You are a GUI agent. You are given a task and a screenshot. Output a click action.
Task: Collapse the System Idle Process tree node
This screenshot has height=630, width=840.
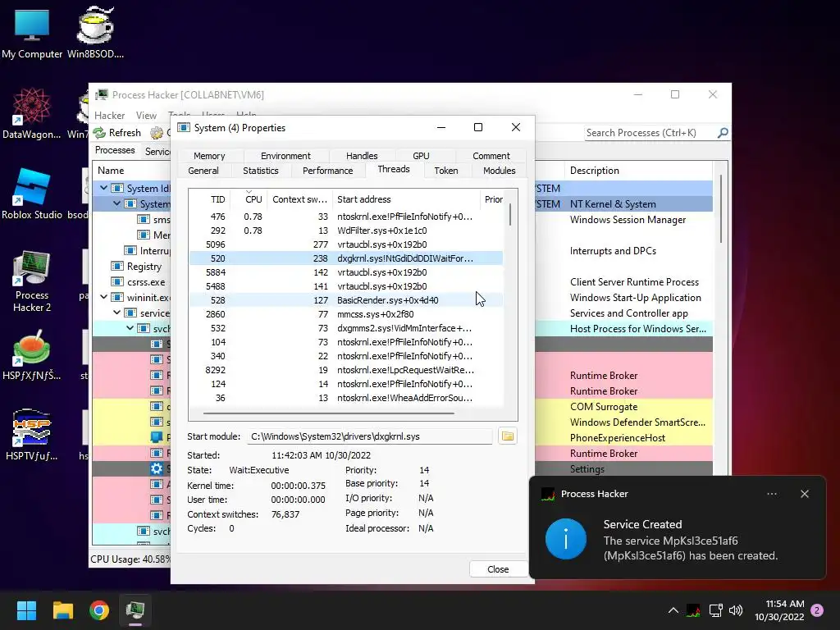click(x=104, y=188)
